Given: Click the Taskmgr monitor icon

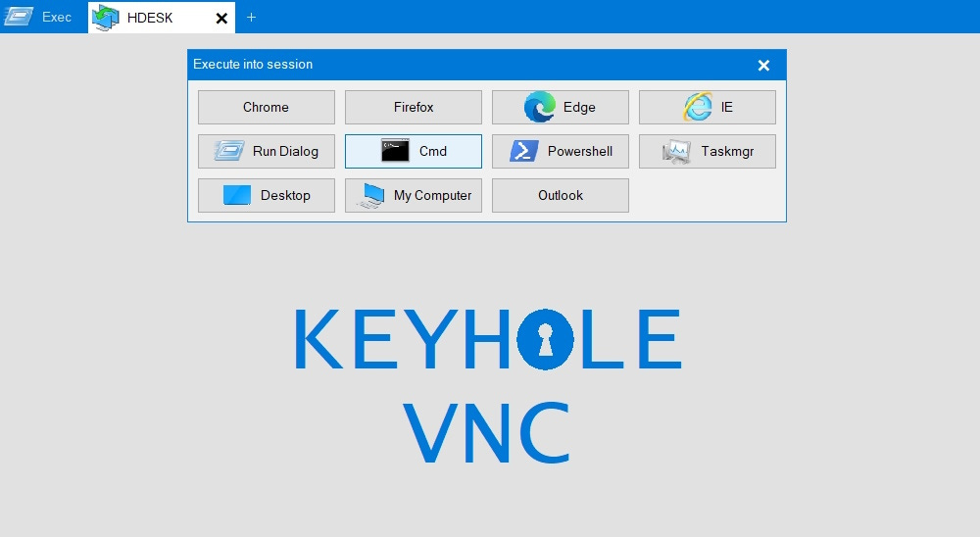Looking at the screenshot, I should tap(677, 151).
